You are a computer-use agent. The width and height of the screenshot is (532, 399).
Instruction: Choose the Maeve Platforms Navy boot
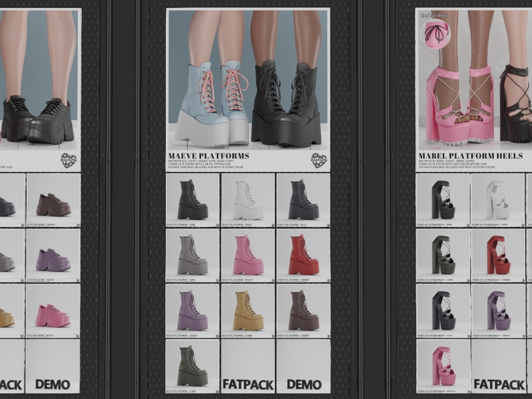click(x=303, y=200)
